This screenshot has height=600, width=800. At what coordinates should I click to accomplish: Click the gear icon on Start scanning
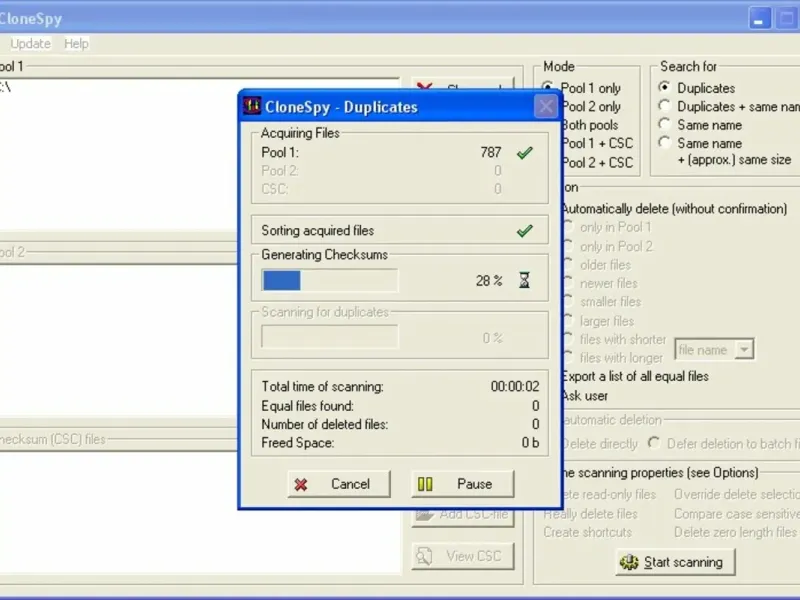(x=629, y=562)
